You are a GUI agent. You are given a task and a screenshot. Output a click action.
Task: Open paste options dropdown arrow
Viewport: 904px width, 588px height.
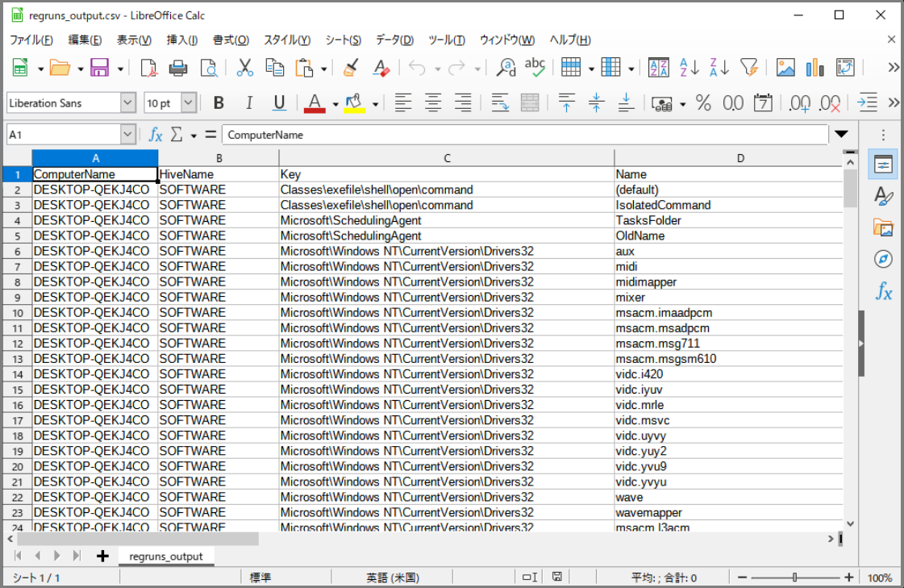pyautogui.click(x=324, y=69)
